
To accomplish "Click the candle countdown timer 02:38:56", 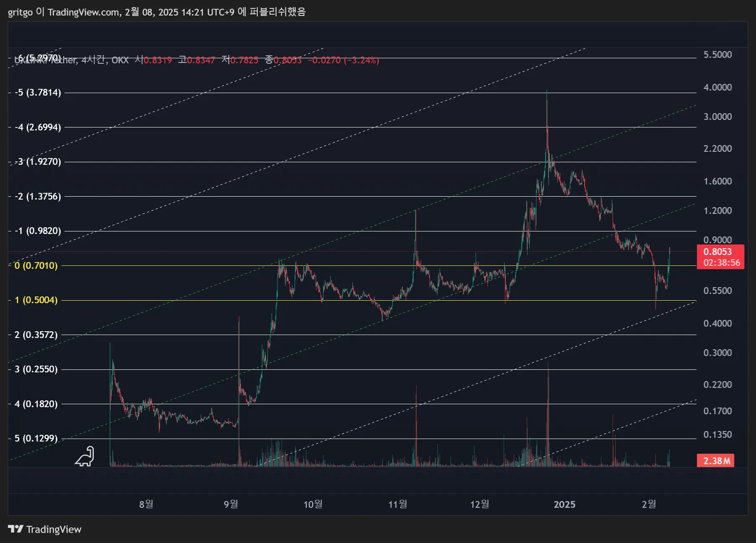I will [722, 262].
